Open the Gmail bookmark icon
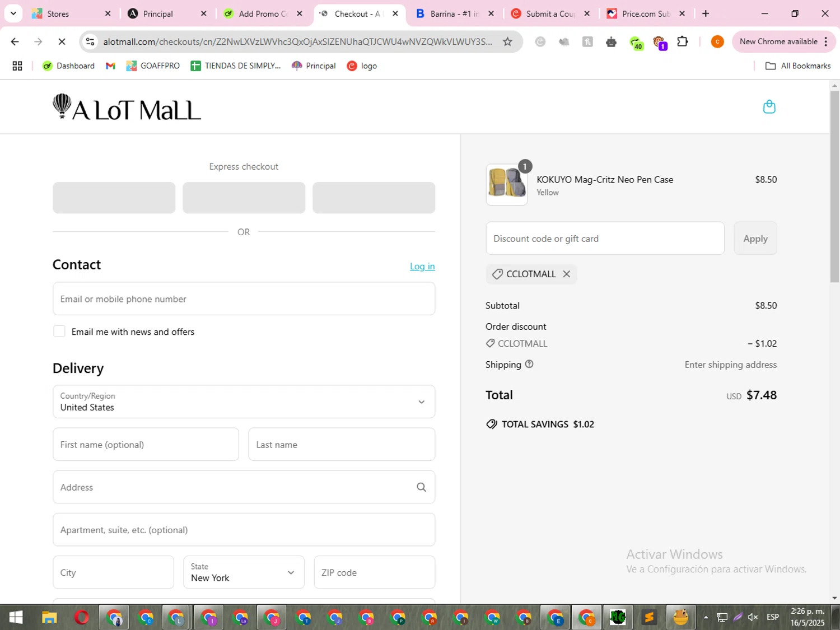The width and height of the screenshot is (840, 630). pyautogui.click(x=110, y=66)
